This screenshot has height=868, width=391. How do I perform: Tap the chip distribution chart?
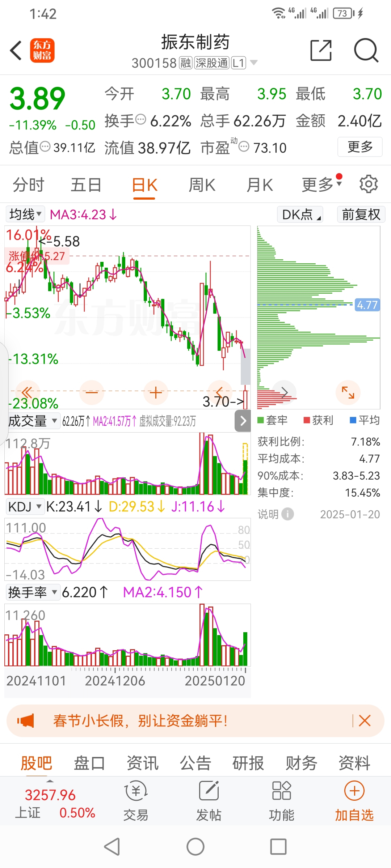pos(319,318)
